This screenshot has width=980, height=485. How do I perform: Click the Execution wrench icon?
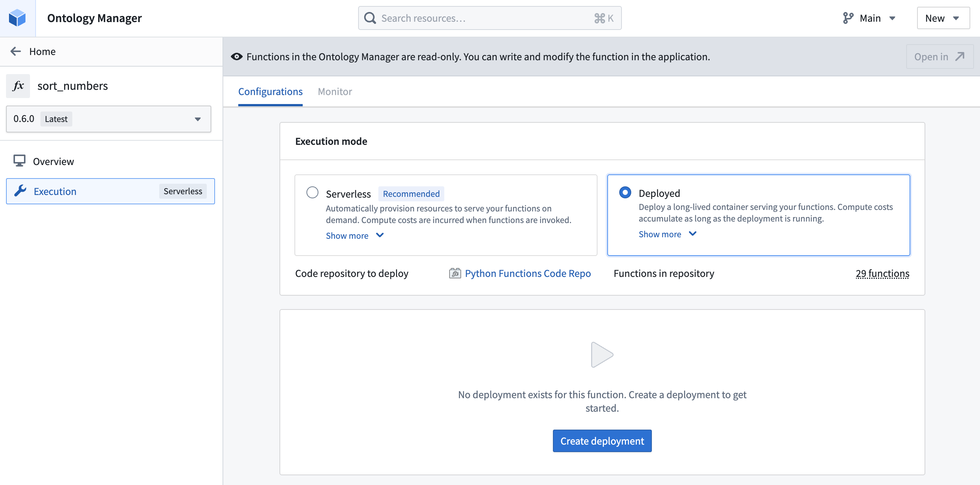click(x=20, y=191)
